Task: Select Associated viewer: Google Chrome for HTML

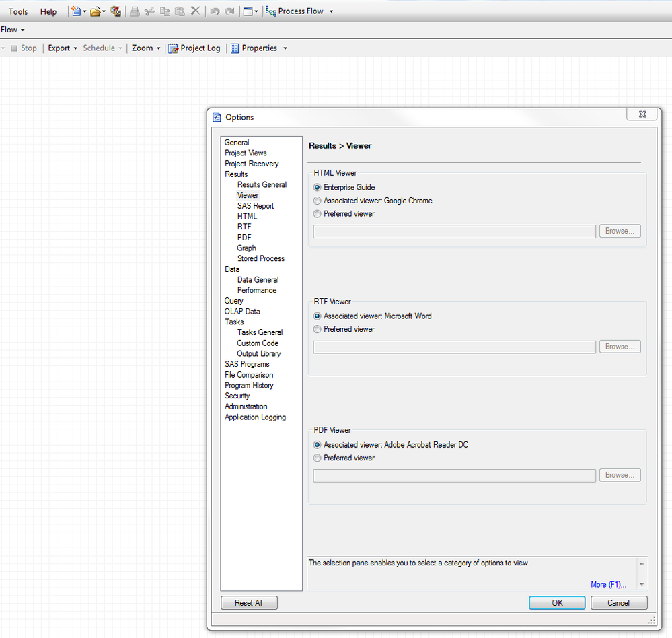Action: coord(318,201)
